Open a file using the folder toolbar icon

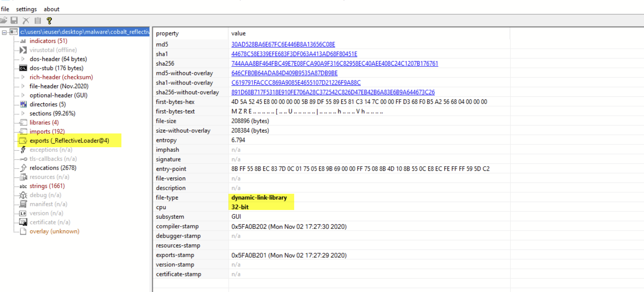click(4, 20)
